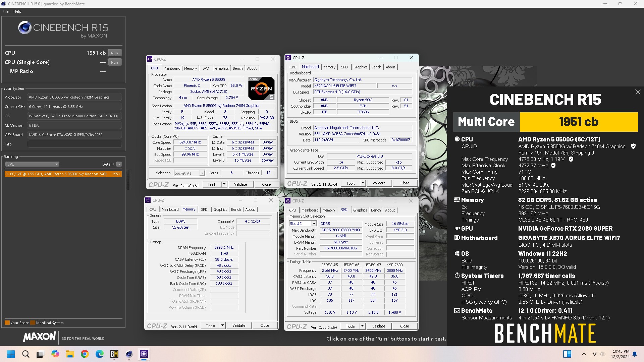Click DRAM Frequency value 3993.1 MHz
The image size is (644, 362).
tap(224, 247)
